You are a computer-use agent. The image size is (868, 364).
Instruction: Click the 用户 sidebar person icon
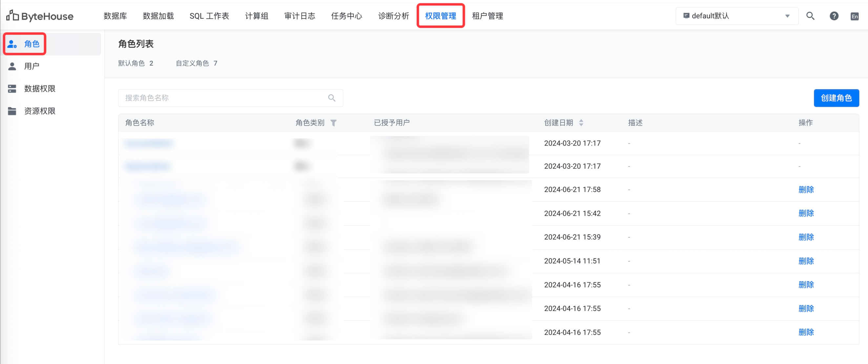(x=12, y=66)
